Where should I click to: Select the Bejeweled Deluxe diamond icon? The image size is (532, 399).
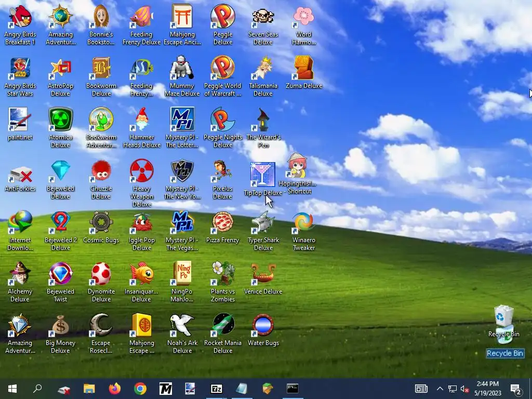[x=60, y=170]
